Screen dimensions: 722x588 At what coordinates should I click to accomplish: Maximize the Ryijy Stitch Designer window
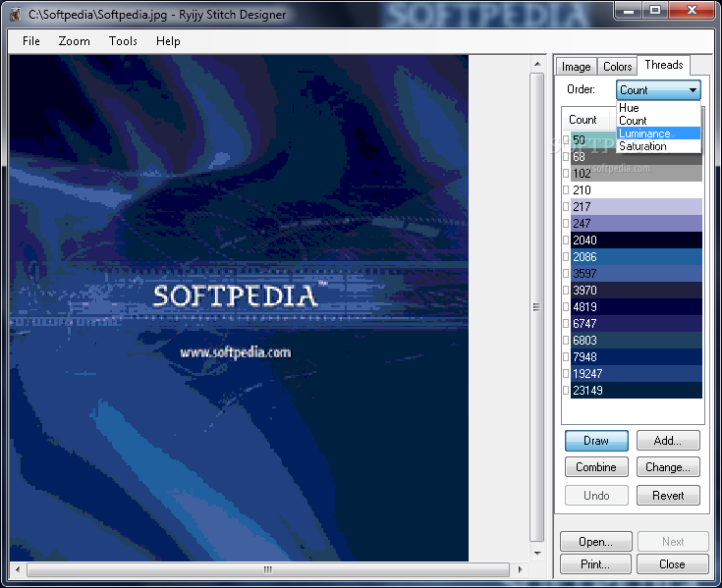(655, 10)
